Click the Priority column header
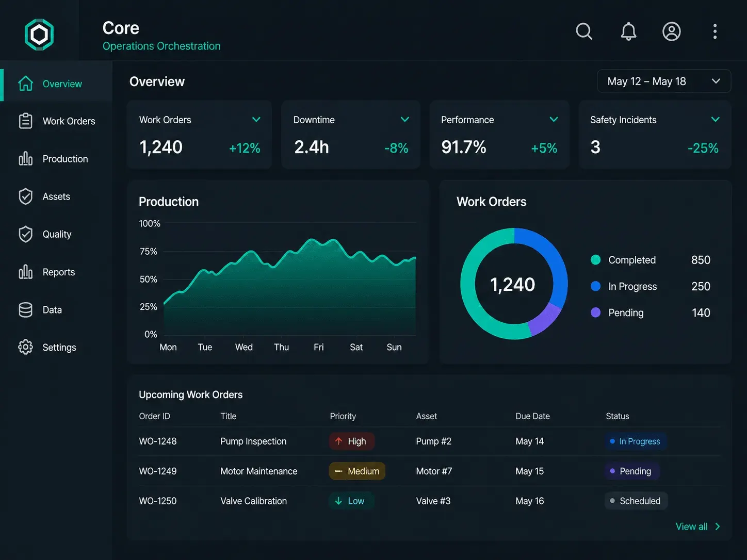The image size is (747, 560). click(x=343, y=416)
